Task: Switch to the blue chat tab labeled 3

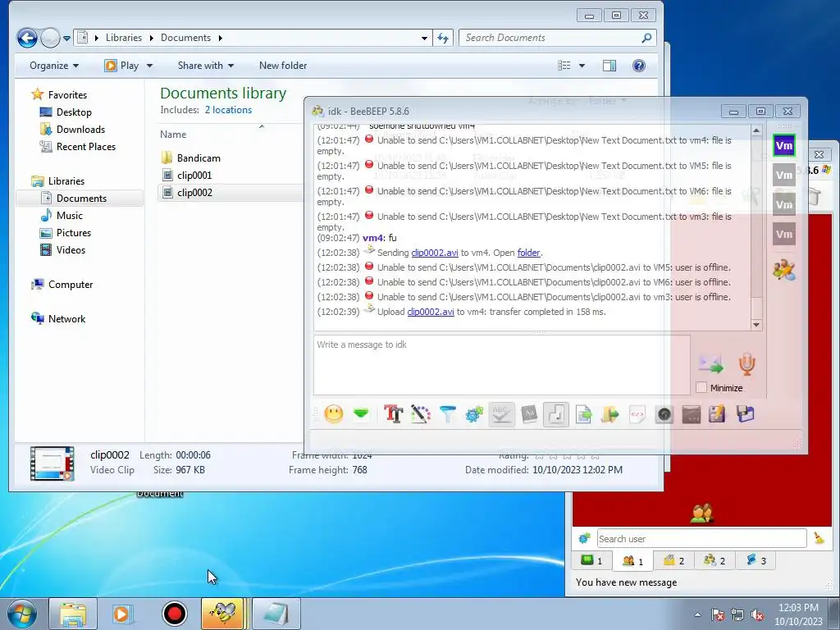Action: (756, 560)
